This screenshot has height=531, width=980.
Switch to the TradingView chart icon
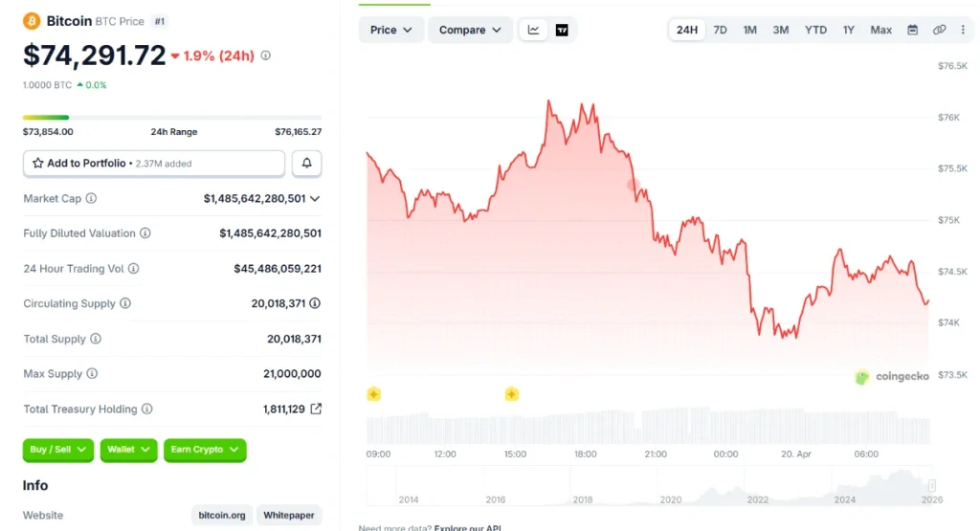point(562,30)
